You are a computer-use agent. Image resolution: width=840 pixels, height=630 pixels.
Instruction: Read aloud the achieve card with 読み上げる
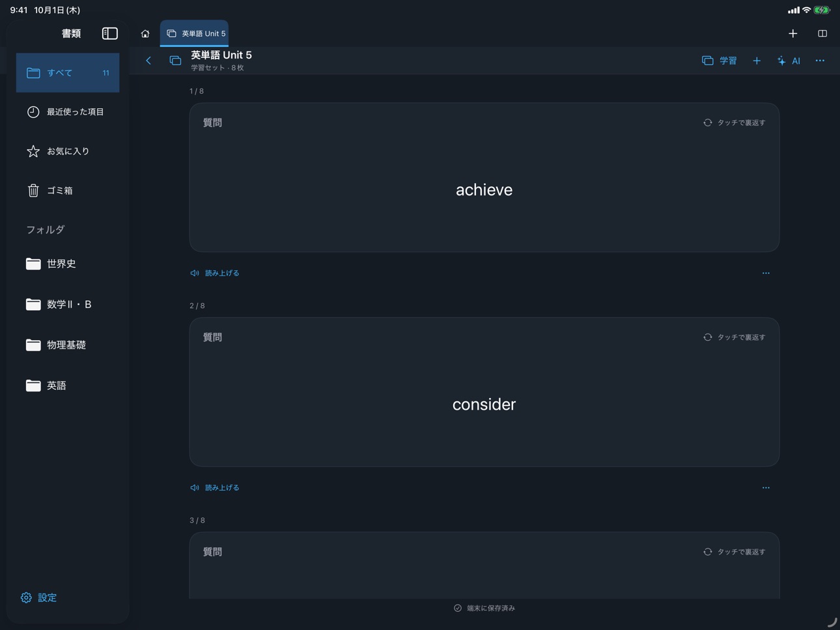(215, 273)
